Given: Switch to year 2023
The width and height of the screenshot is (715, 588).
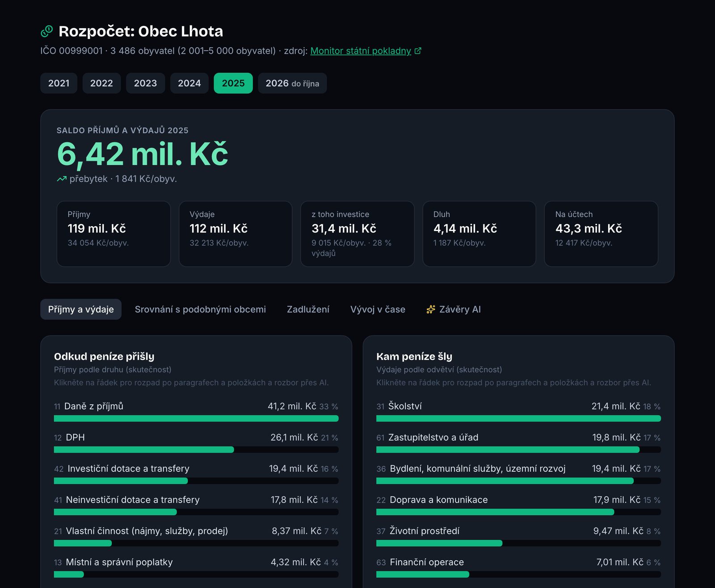Looking at the screenshot, I should point(145,83).
